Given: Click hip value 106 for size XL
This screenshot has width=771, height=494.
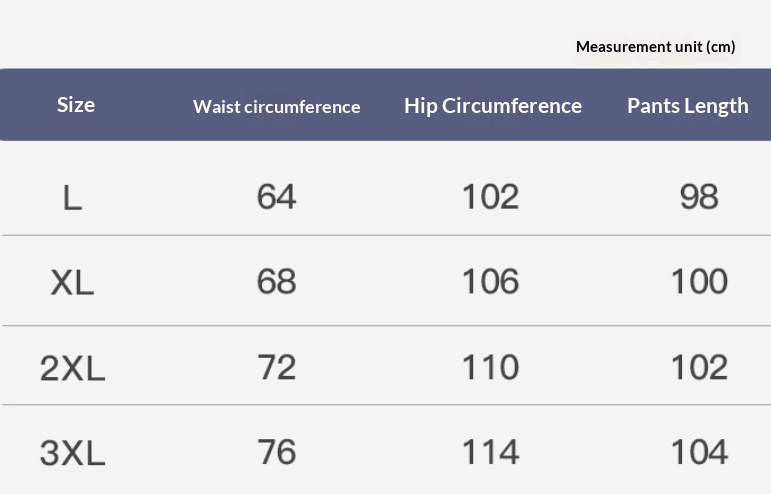Looking at the screenshot, I should pos(490,282).
